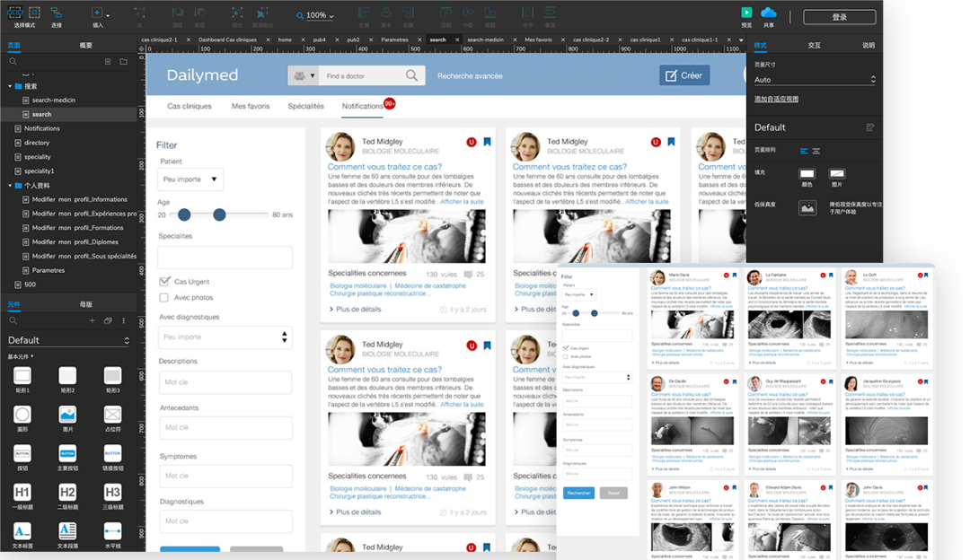Select the Connect (连接) tool
Screen dimensions: 970x560
57,13
